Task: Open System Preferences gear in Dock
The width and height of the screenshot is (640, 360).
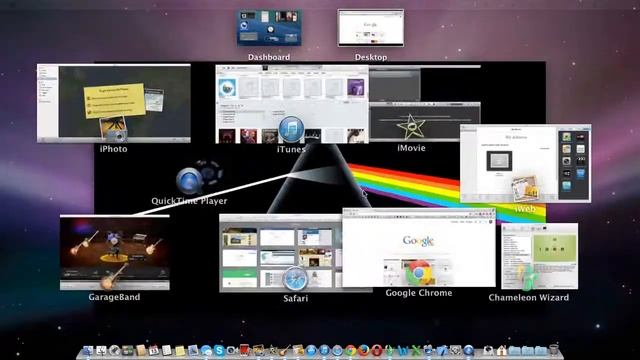Action: coord(455,350)
